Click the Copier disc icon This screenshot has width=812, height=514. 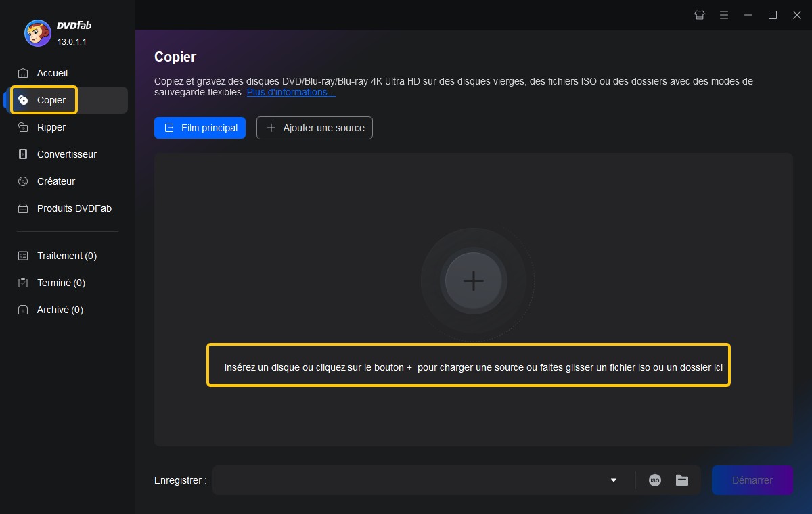pos(24,100)
